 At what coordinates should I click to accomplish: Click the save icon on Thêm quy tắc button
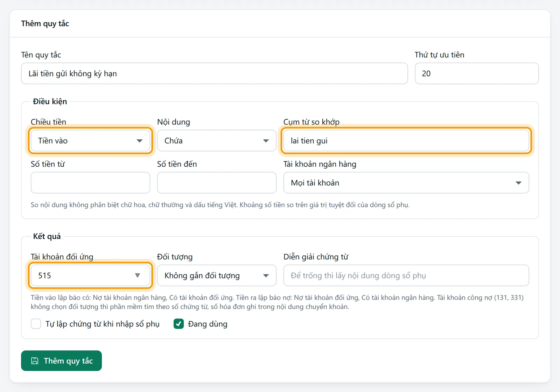35,361
